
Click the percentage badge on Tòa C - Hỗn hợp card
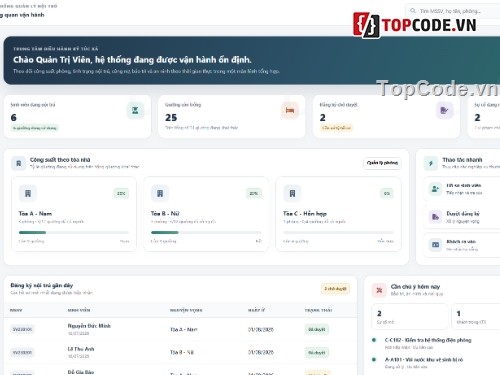pyautogui.click(x=387, y=193)
